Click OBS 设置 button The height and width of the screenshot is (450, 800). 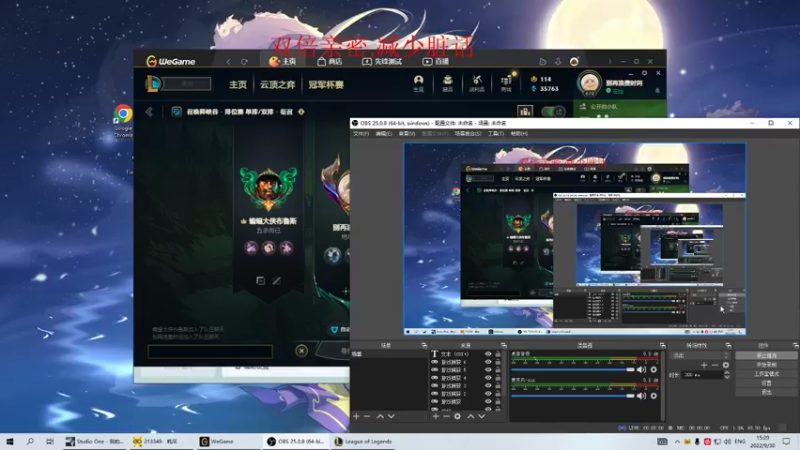pyautogui.click(x=766, y=383)
